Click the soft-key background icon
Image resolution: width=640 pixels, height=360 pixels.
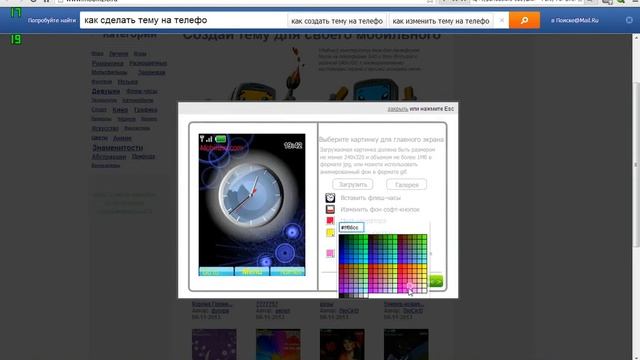(x=330, y=209)
